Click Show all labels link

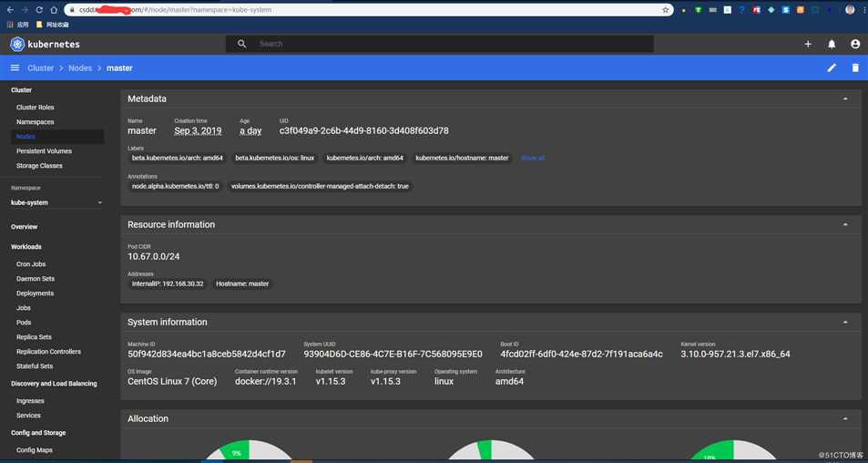click(x=533, y=158)
